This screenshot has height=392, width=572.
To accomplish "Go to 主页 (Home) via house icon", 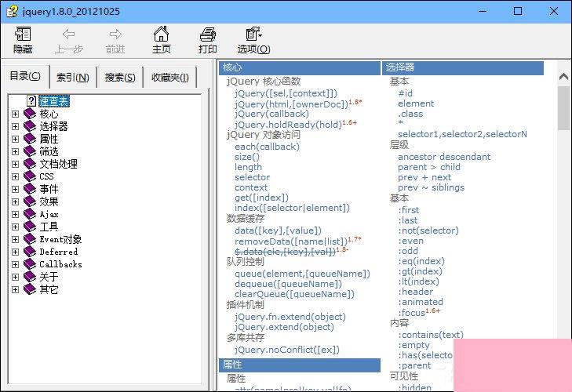I will click(161, 34).
